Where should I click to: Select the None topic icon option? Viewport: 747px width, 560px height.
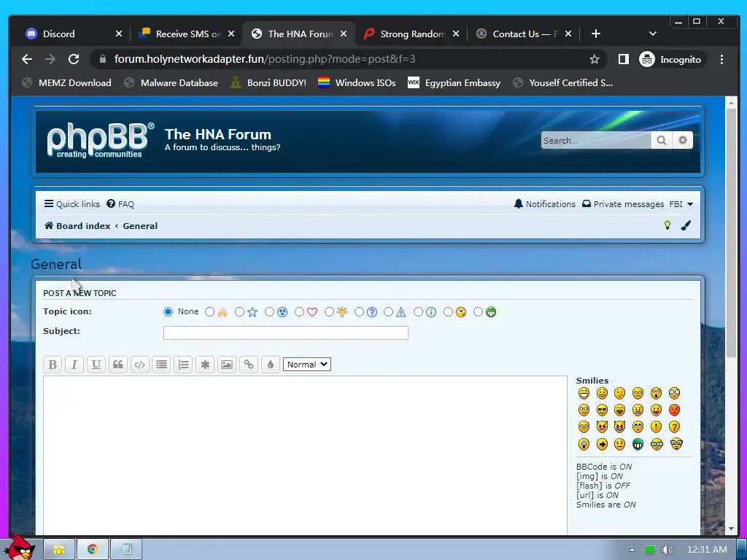[x=168, y=311]
